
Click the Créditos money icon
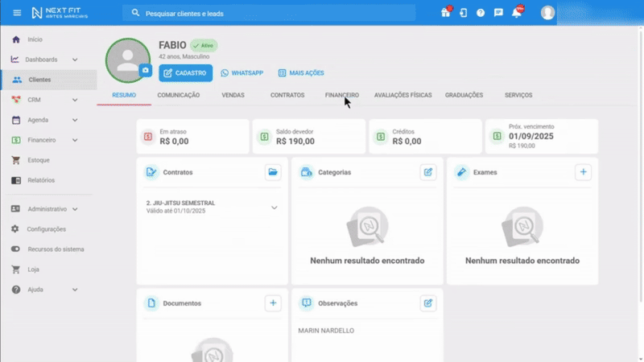pos(380,137)
